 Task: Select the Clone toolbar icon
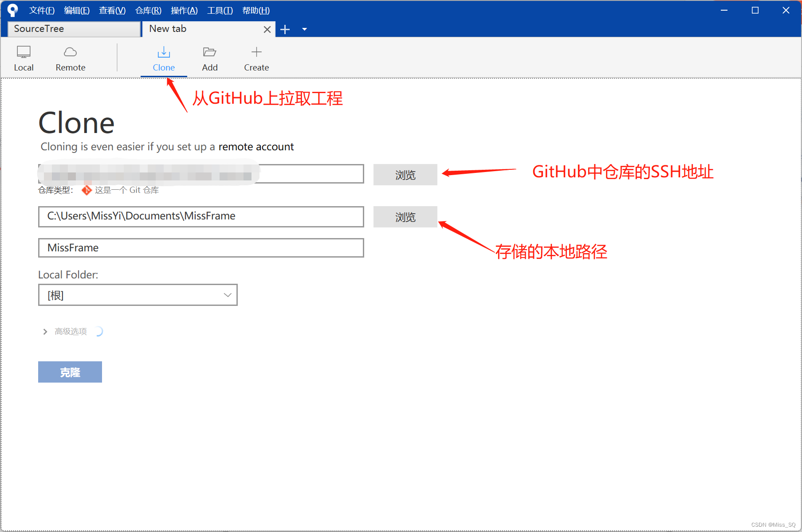164,58
